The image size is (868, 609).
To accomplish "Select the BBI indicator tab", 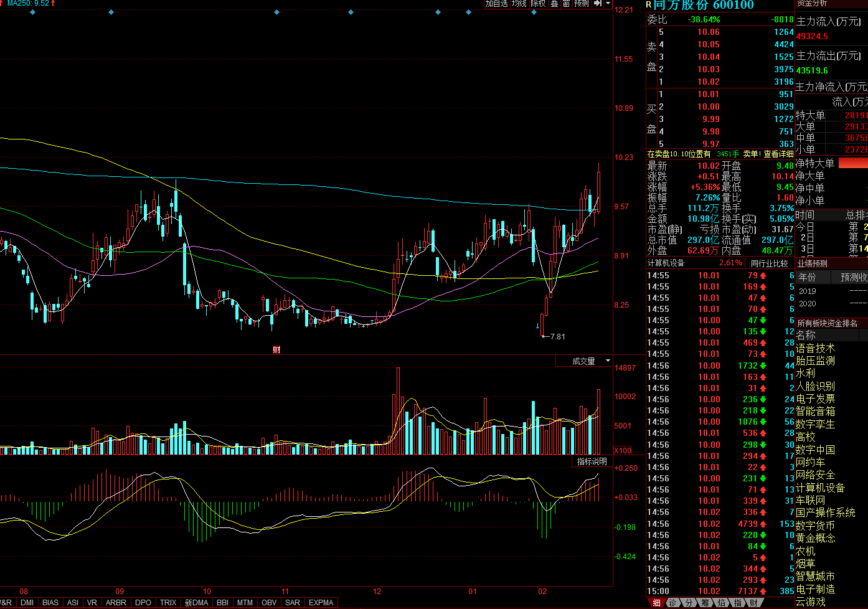I will click(222, 603).
